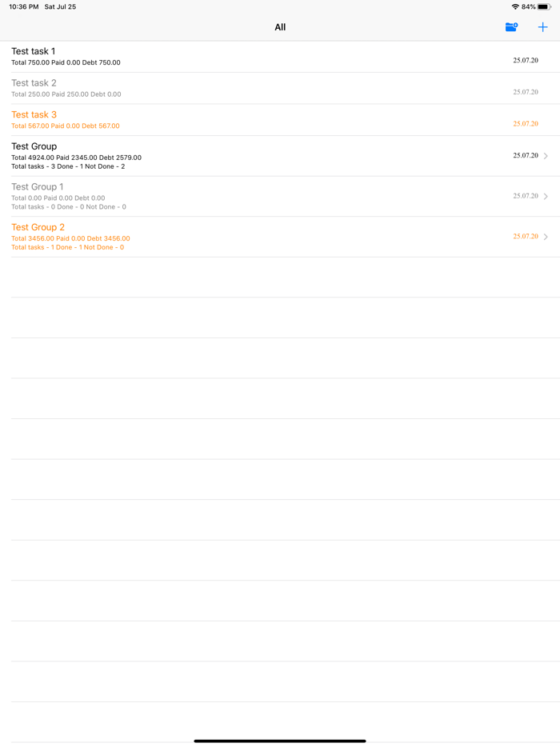560x747 pixels.
Task: Tap the status bar clock time
Action: (x=24, y=6)
